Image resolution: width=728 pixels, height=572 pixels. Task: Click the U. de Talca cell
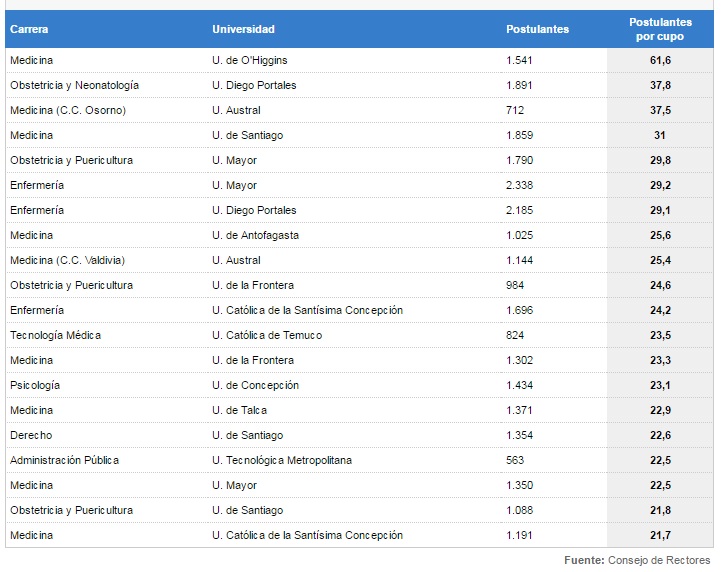point(240,410)
